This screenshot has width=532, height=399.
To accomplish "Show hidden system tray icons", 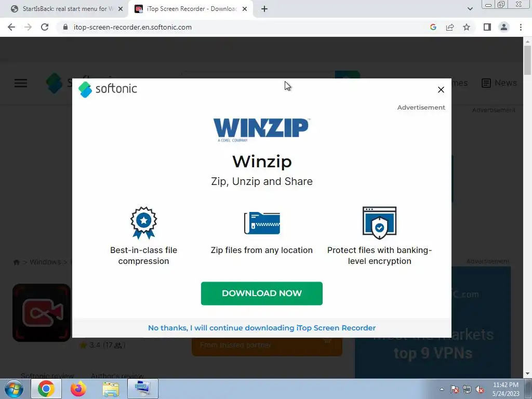I will (x=442, y=389).
